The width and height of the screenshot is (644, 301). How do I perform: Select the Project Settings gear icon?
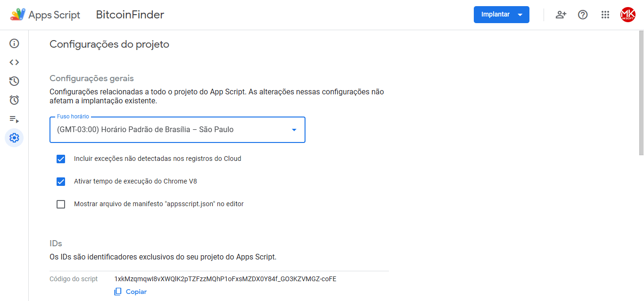click(14, 138)
